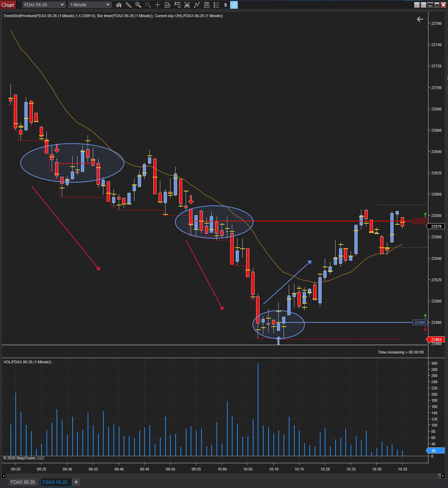448x488 pixels.
Task: Select the VOL(FDAX 06-26 (1 Minute)) label
Action: point(27,362)
